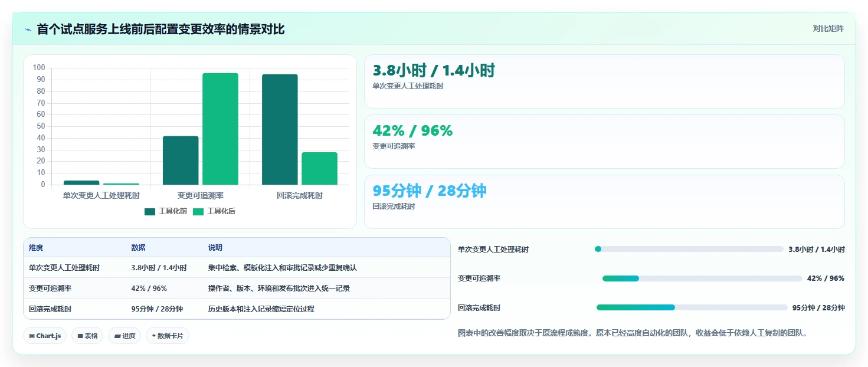This screenshot has width=868, height=367.
Task: Click the 变更可追溯率 progress bar
Action: 702,278
